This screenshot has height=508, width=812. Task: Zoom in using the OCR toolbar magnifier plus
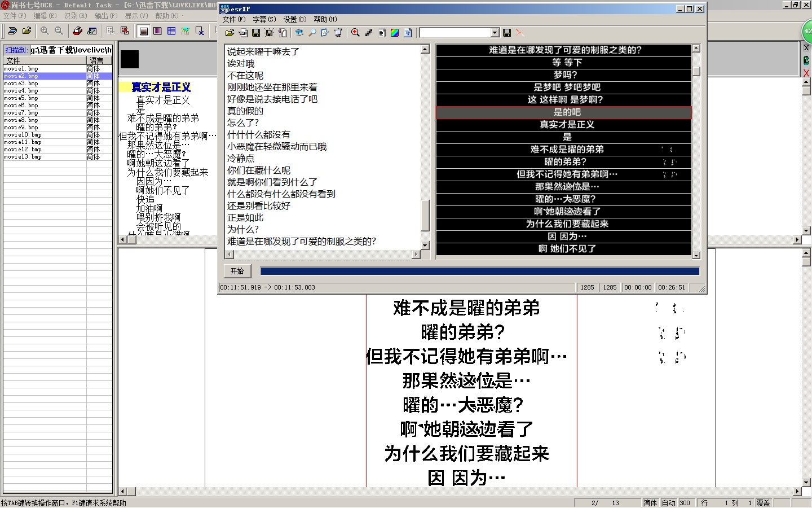point(45,31)
